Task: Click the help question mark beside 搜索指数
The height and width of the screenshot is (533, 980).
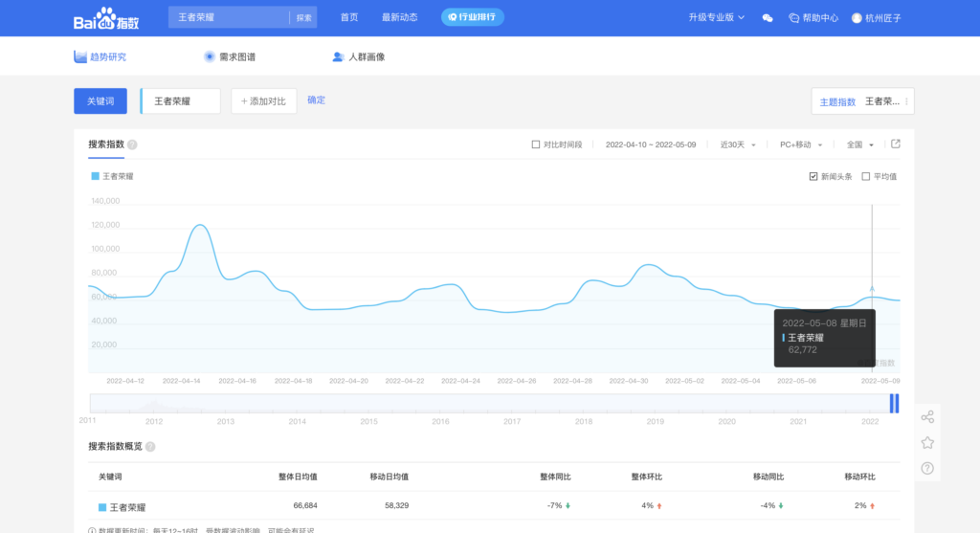Action: coord(132,144)
